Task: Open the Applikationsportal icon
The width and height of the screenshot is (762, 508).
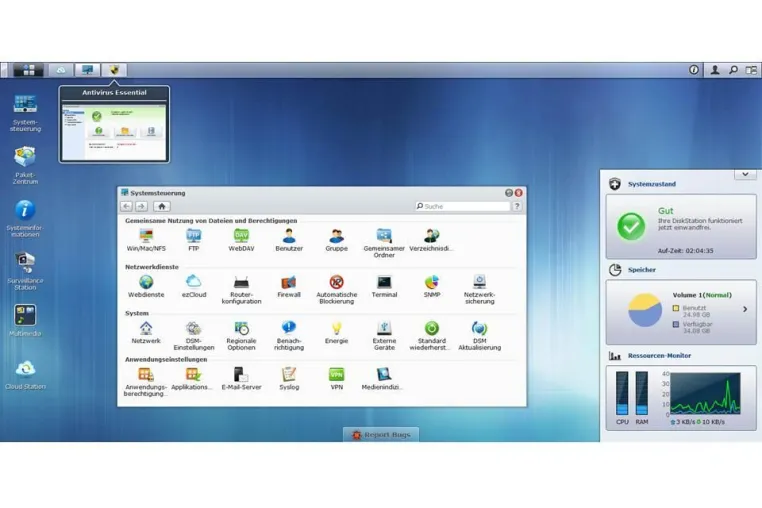Action: pyautogui.click(x=193, y=379)
